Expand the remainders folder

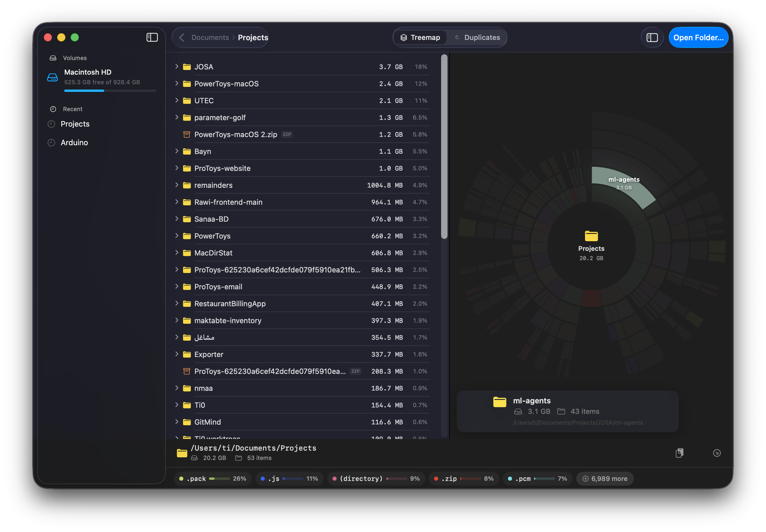177,185
